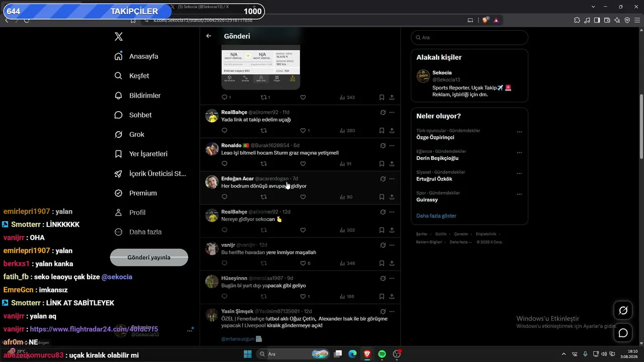This screenshot has height=362, width=644.
Task: Open view stats showing 302 on RealBahçe's post
Action: pyautogui.click(x=347, y=230)
